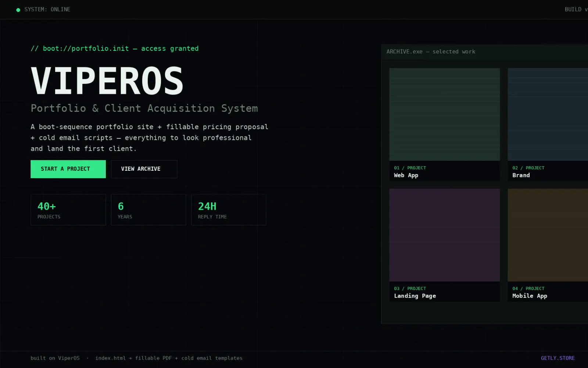Click the SYSTEM: ONLINE status text
This screenshot has width=588, height=368.
click(47, 10)
